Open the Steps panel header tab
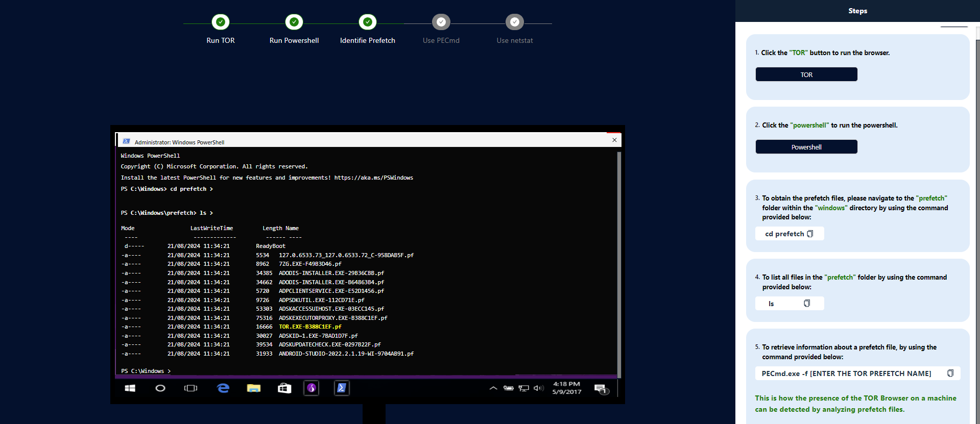 pyautogui.click(x=857, y=11)
